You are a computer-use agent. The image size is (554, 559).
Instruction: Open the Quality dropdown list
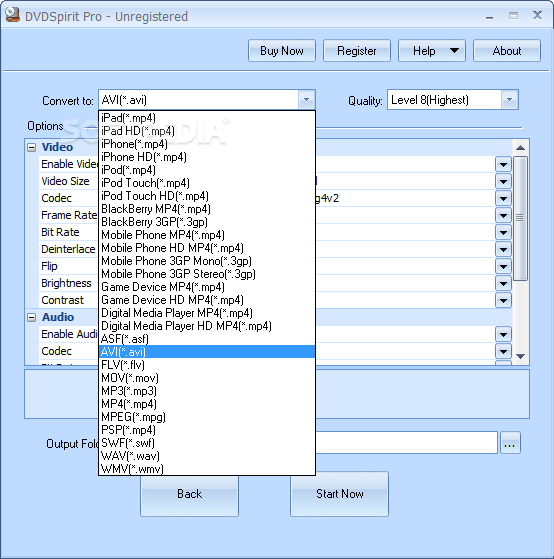[509, 100]
